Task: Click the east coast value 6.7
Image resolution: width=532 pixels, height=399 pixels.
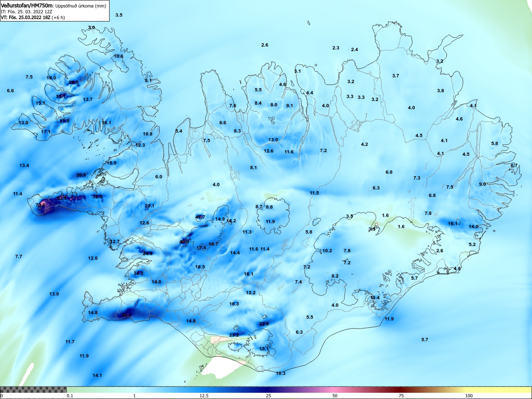Action: pos(514,166)
